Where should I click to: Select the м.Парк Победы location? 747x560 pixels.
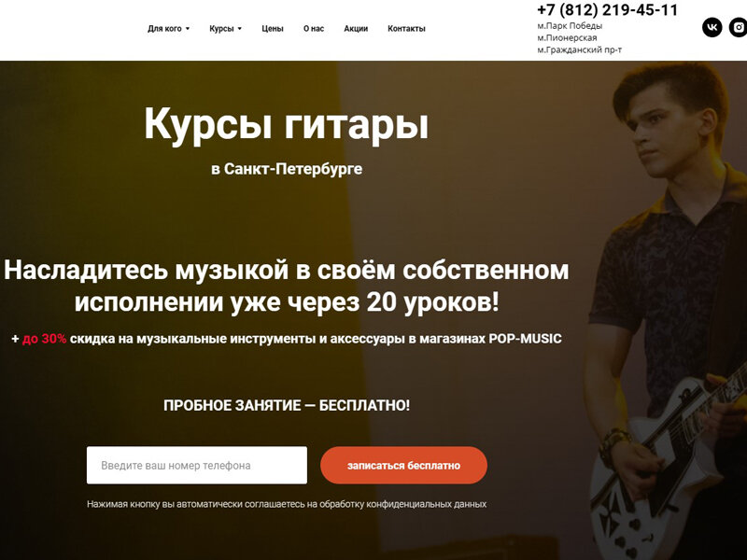pyautogui.click(x=570, y=26)
